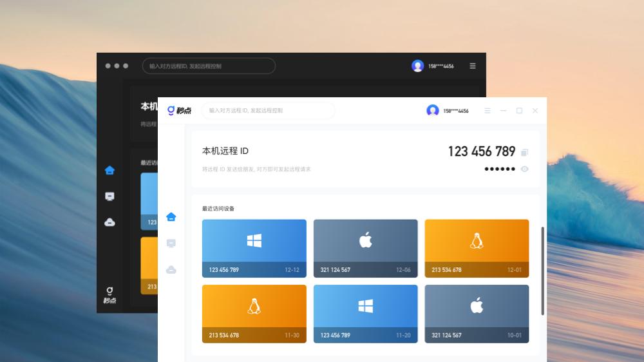
Task: Open the Linux device 213 534 678 dated 12-01
Action: pyautogui.click(x=477, y=248)
